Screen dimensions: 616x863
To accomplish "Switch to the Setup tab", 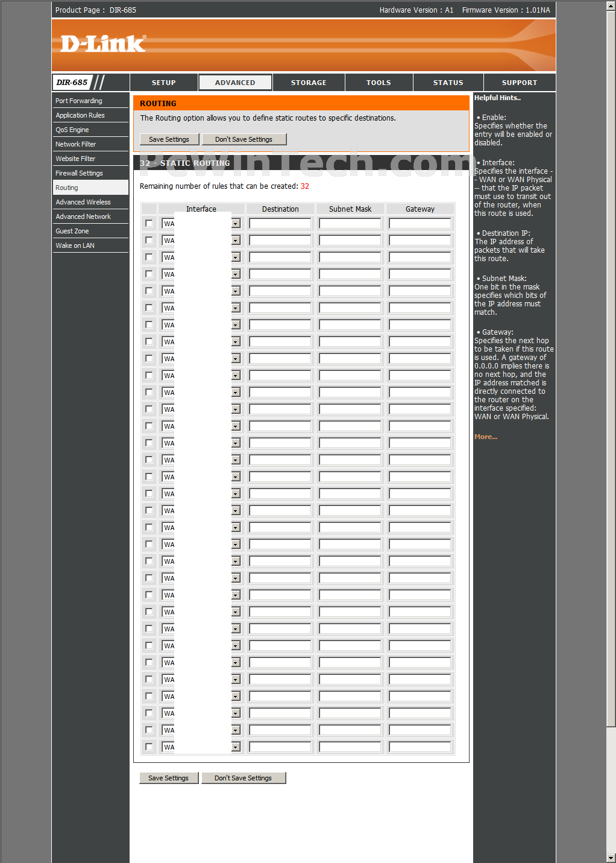I will [x=164, y=83].
